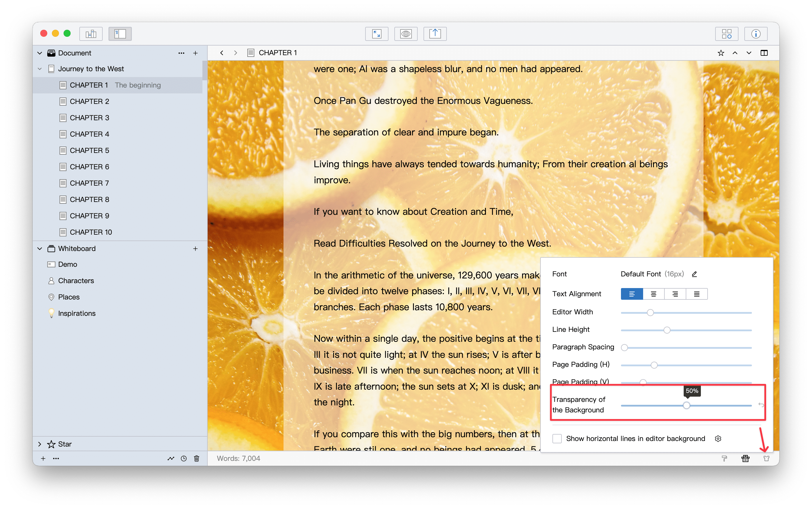Adjust the Transparency of the Background slider
This screenshot has width=812, height=509.
(687, 405)
